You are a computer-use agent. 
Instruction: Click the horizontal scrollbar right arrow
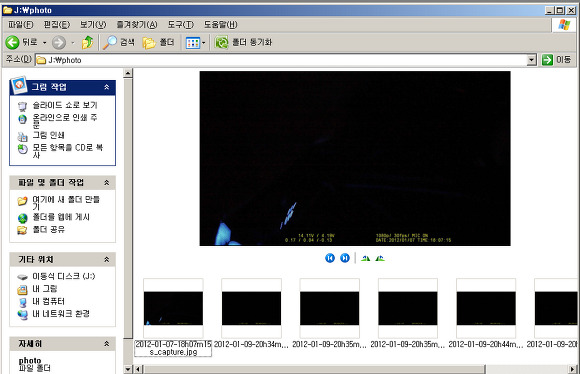[x=573, y=369]
